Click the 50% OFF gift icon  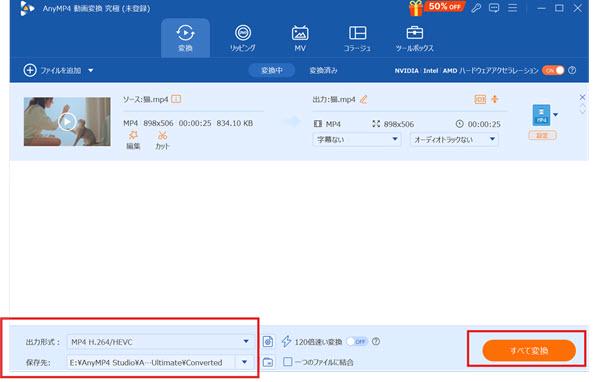[x=436, y=8]
